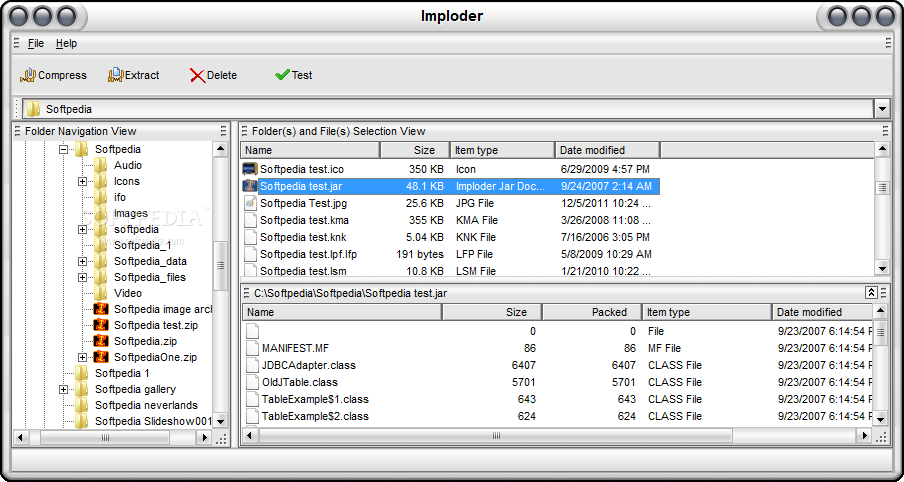904x482 pixels.
Task: Select the Softpedia test.lpf.lfp file row
Action: pos(450,254)
